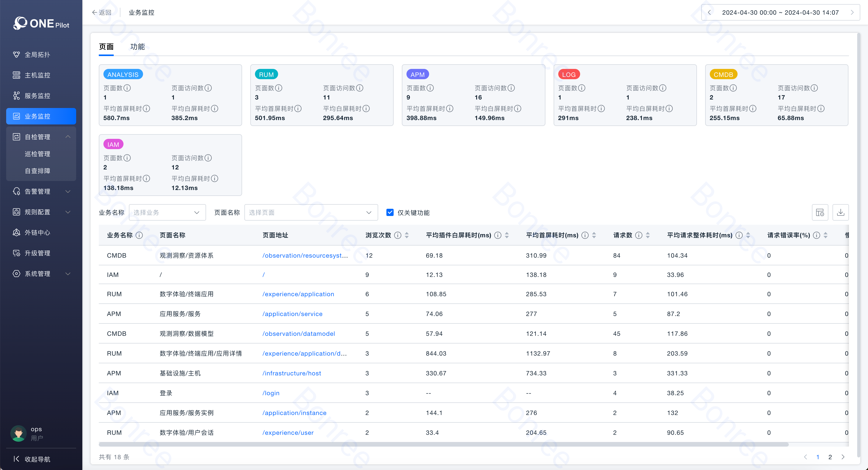Click the horizontal table scrollbar
868x470 pixels.
coord(444,444)
